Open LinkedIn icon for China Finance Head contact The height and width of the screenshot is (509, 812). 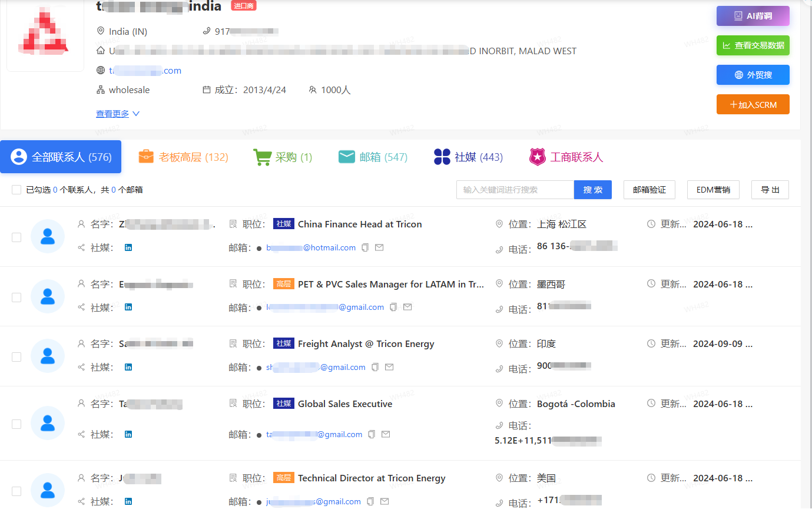[x=128, y=247]
